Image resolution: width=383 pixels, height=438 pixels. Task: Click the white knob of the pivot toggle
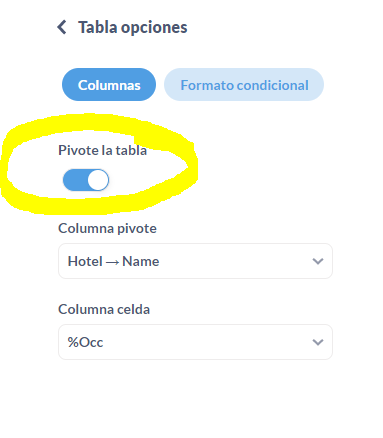click(98, 180)
